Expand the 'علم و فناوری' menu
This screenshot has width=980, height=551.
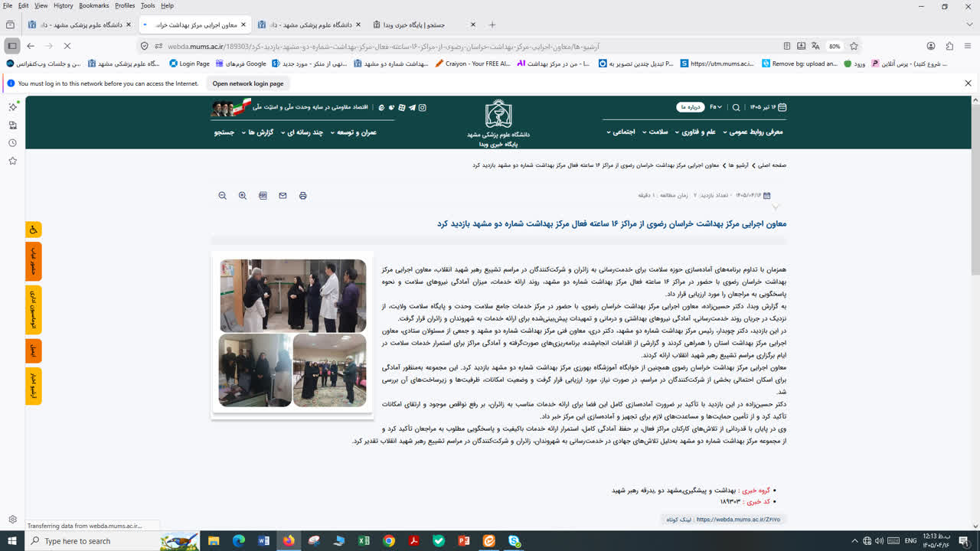[x=695, y=132]
